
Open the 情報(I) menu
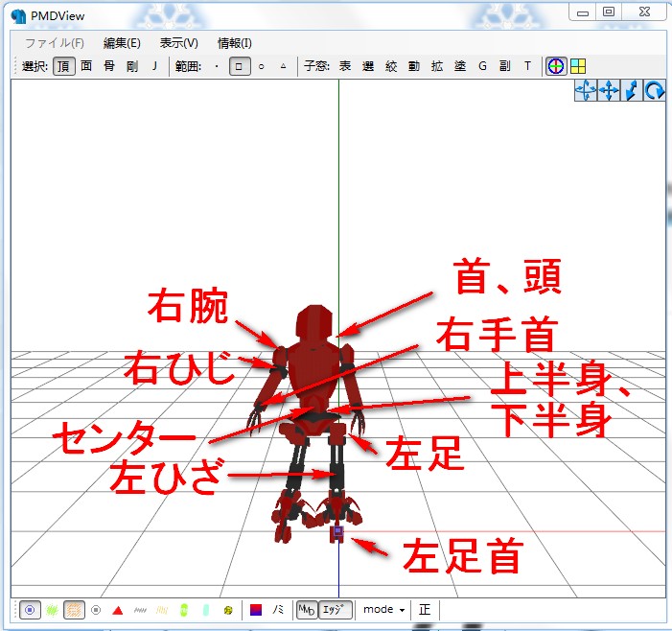pyautogui.click(x=235, y=43)
